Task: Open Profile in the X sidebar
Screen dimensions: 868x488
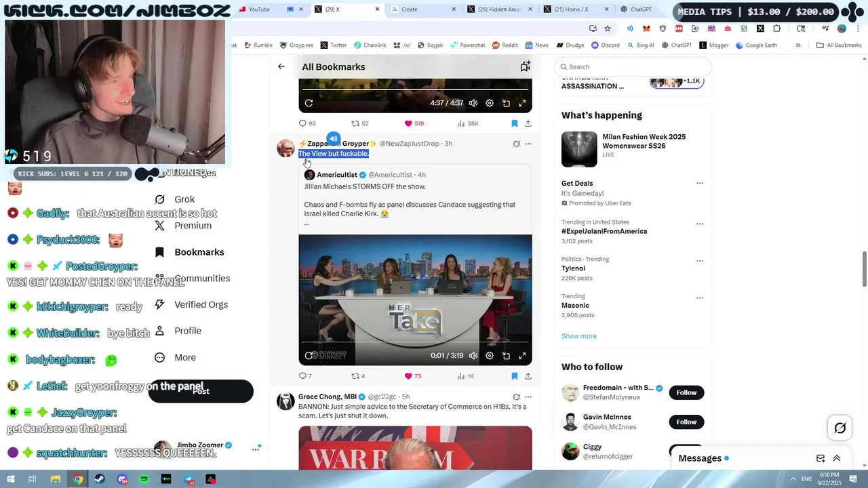Action: [x=178, y=331]
